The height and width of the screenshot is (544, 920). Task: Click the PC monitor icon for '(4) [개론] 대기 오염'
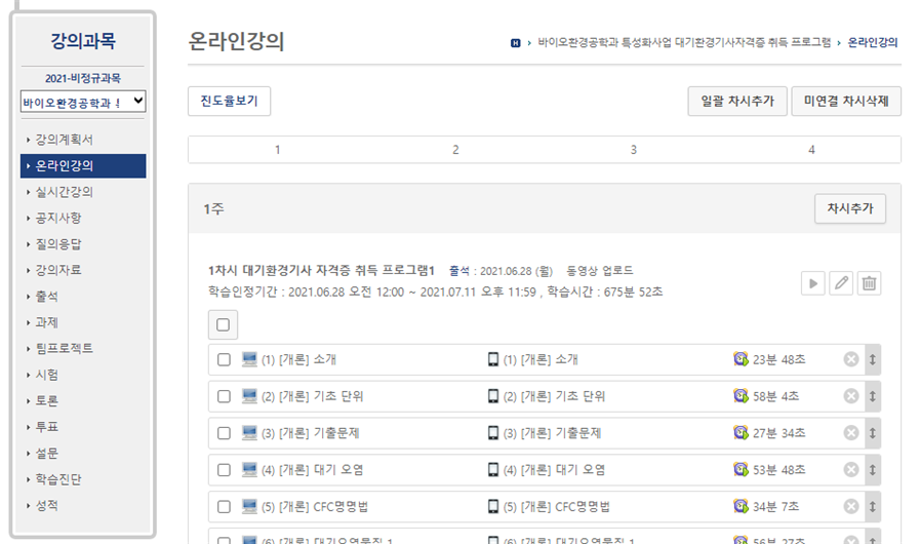(250, 469)
